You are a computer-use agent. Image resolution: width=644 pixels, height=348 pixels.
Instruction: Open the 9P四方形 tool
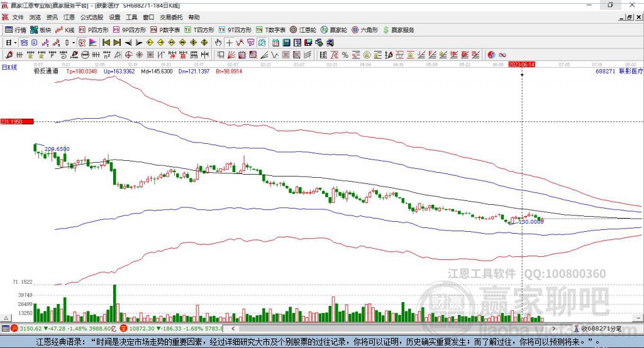click(x=130, y=30)
